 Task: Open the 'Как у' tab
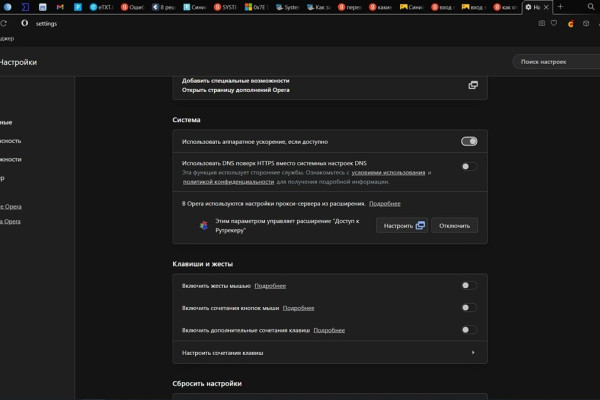click(x=318, y=7)
